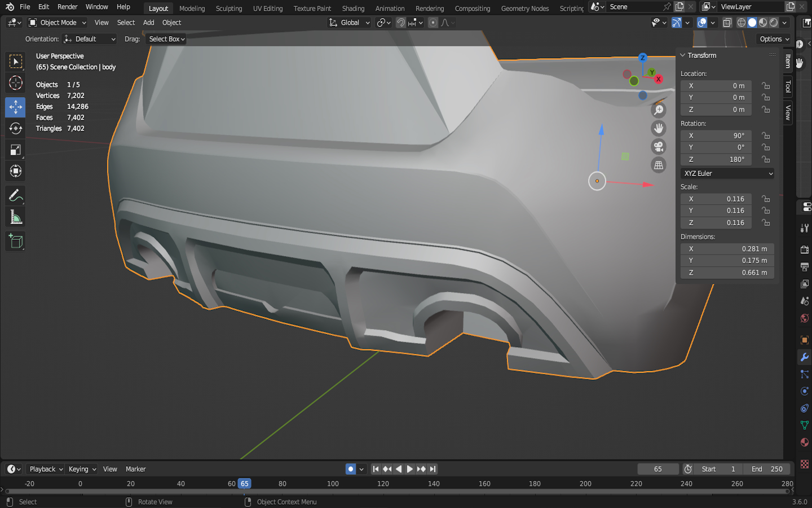This screenshot has height=508, width=812.
Task: Jump to the last frame
Action: click(433, 469)
